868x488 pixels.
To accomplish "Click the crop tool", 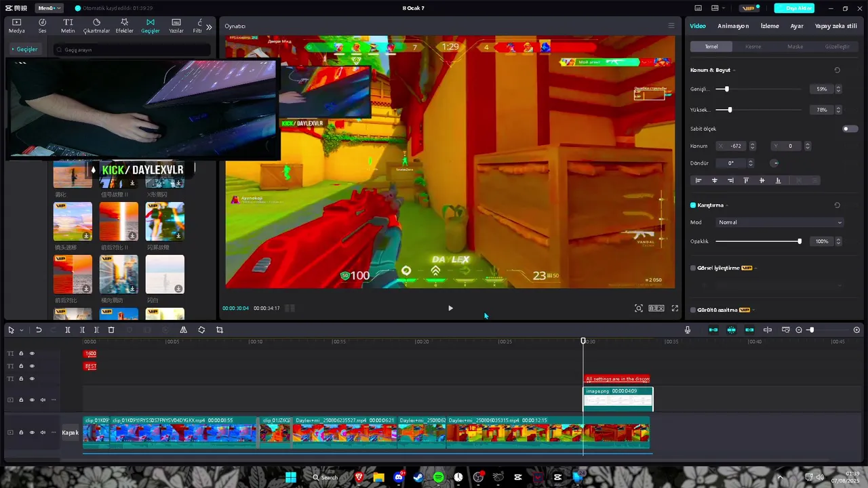I will 220,330.
